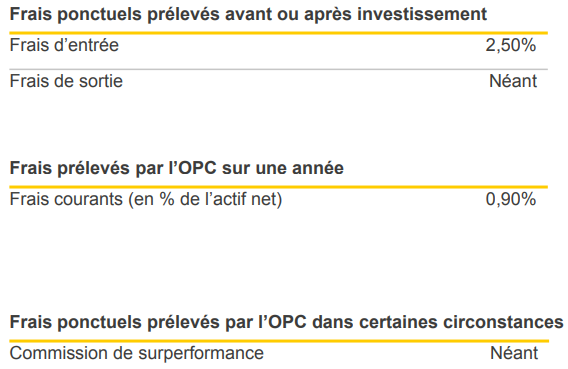The image size is (568, 369).
Task: Select the 'Frais courants' label text
Action: 66,199
